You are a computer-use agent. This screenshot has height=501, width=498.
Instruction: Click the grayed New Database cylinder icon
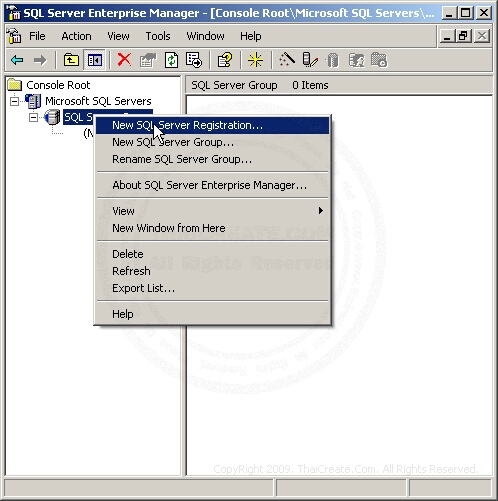[x=333, y=61]
